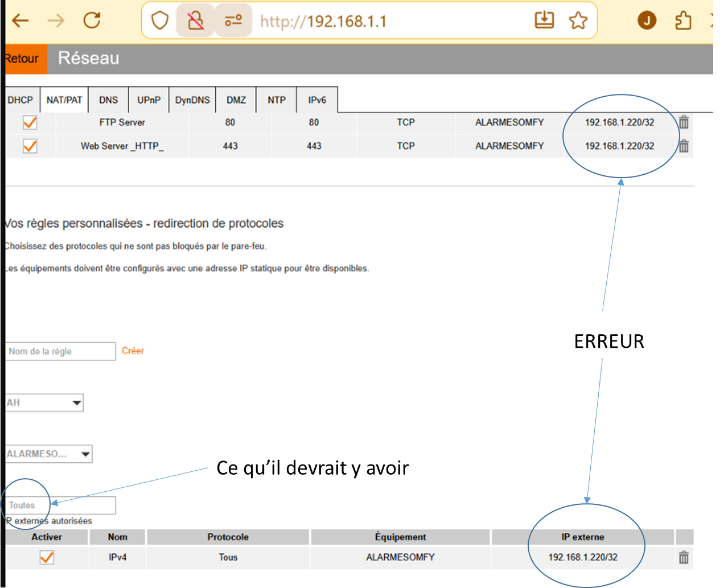Expand the AH protocol dropdown

click(x=44, y=403)
